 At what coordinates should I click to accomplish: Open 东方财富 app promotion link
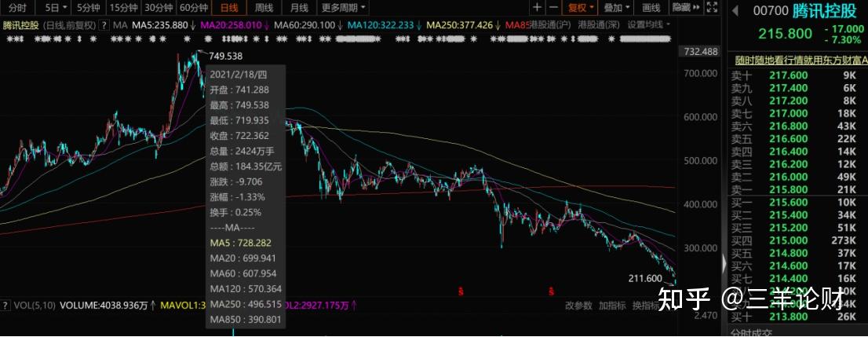coord(801,60)
